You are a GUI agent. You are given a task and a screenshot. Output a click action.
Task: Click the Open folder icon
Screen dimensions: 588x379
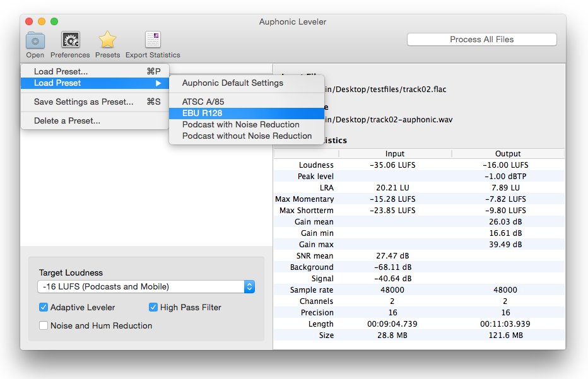coord(35,40)
